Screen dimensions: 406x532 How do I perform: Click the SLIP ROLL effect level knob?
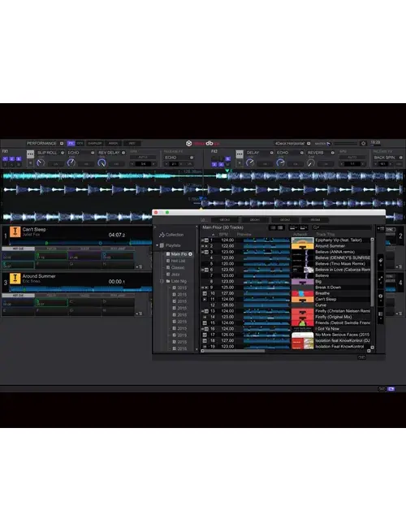(41, 163)
